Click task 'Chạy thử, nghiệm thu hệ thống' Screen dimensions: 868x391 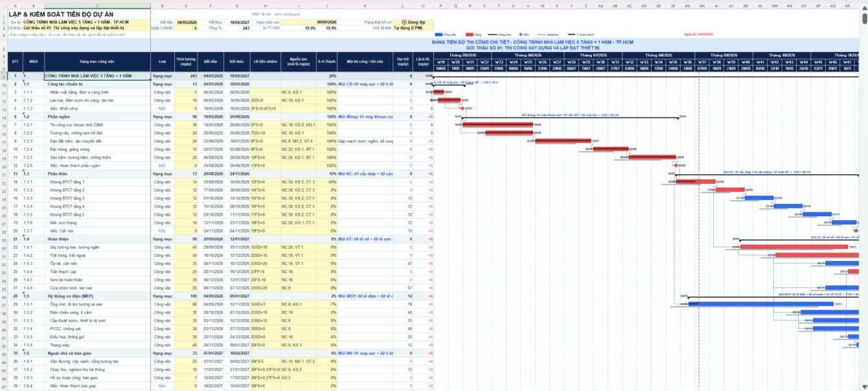78,370
